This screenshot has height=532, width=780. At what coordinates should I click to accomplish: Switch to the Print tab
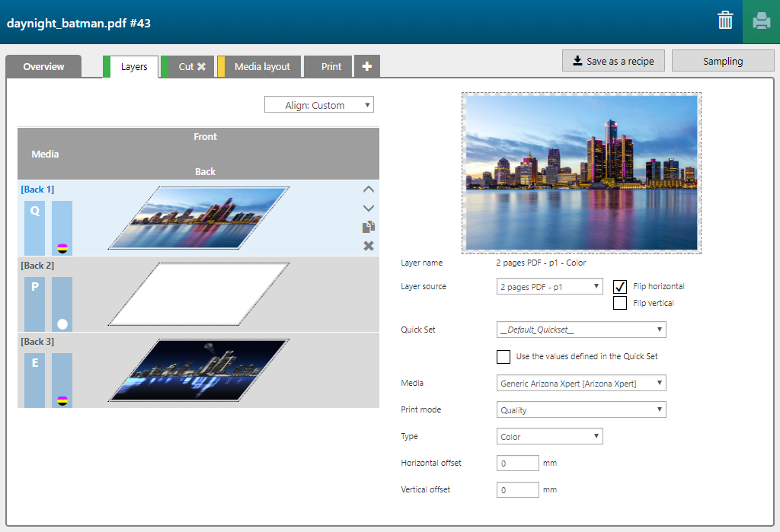coord(328,67)
